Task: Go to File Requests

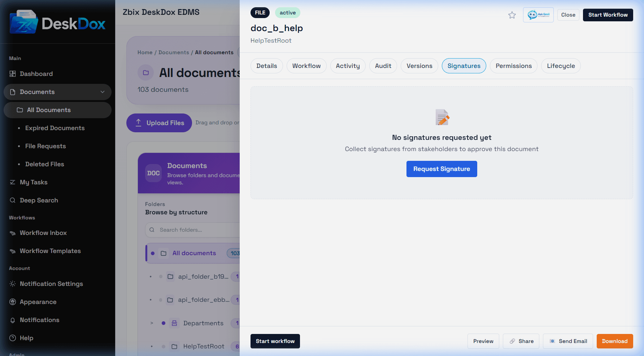Action: (45, 146)
